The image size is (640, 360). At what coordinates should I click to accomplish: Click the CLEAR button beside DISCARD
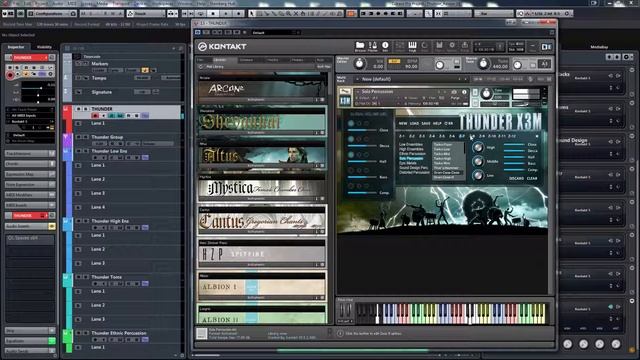tap(532, 179)
